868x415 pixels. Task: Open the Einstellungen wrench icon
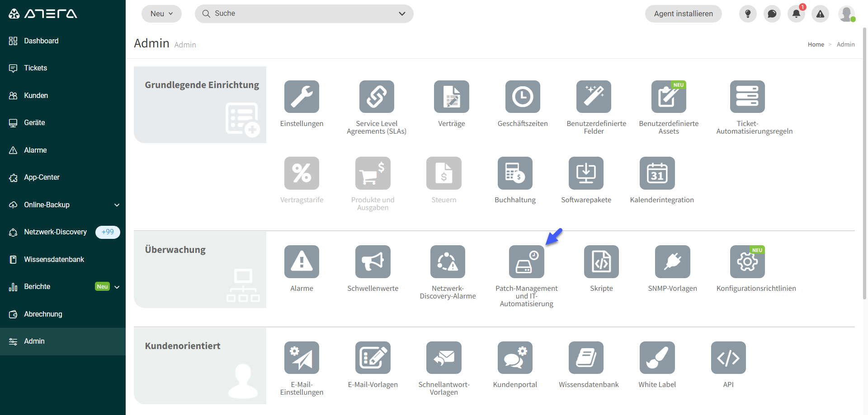click(302, 97)
